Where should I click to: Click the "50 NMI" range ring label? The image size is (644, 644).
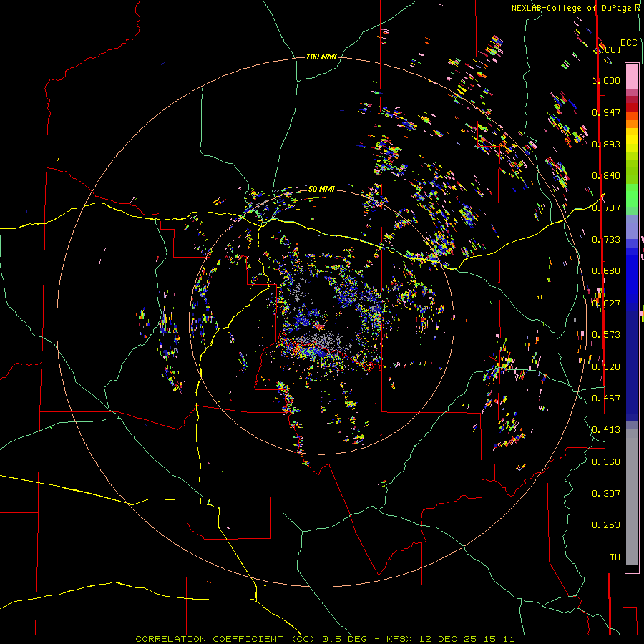321,189
